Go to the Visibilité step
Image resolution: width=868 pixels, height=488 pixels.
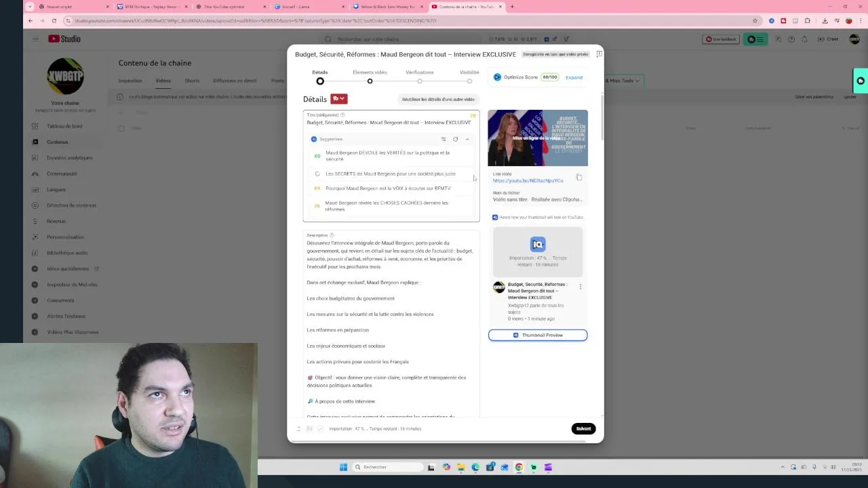(469, 77)
